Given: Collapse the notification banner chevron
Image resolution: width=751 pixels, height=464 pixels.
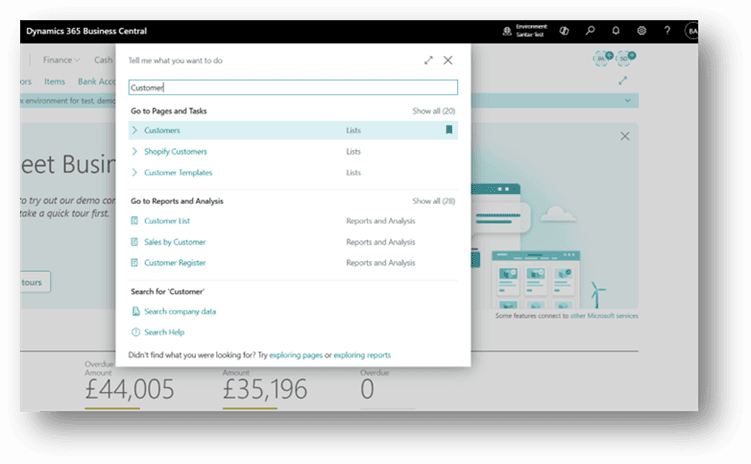Looking at the screenshot, I should pos(627,101).
